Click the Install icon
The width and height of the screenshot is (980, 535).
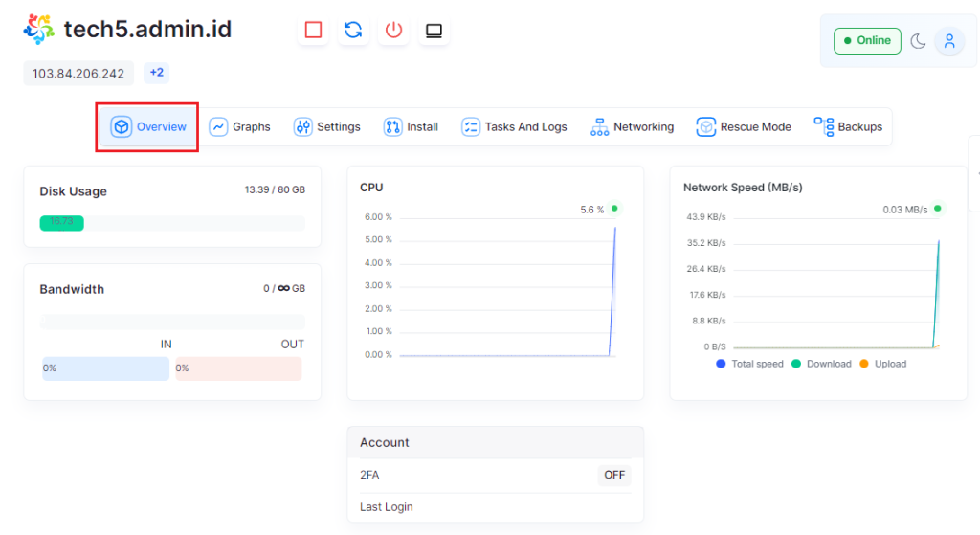pyautogui.click(x=392, y=127)
